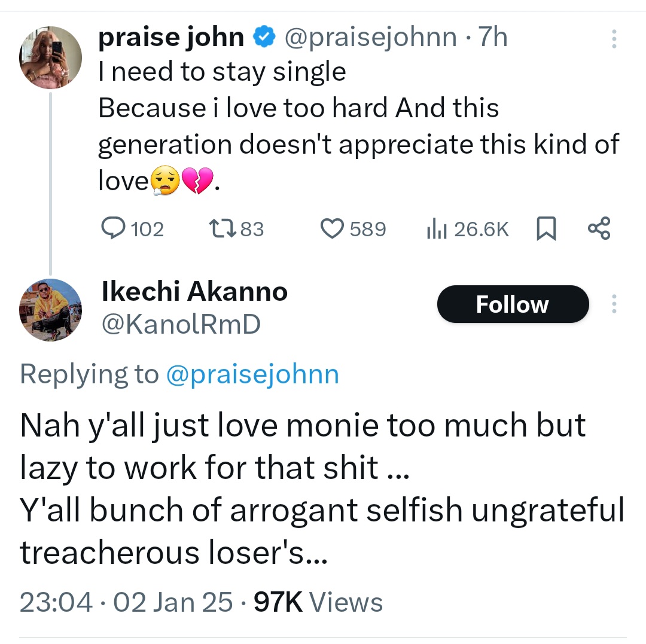This screenshot has height=644, width=646.
Task: Click the reply icon with 102 replies
Action: tap(112, 229)
